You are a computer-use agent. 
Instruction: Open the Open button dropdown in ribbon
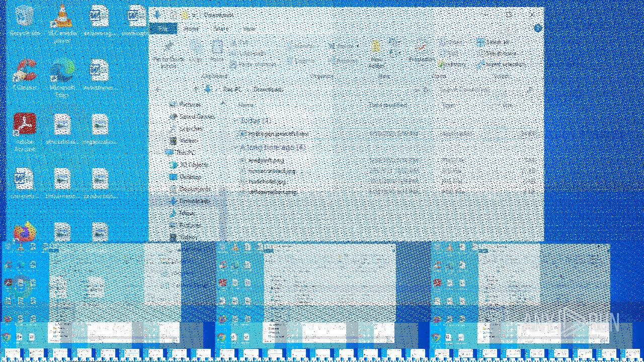(x=452, y=43)
